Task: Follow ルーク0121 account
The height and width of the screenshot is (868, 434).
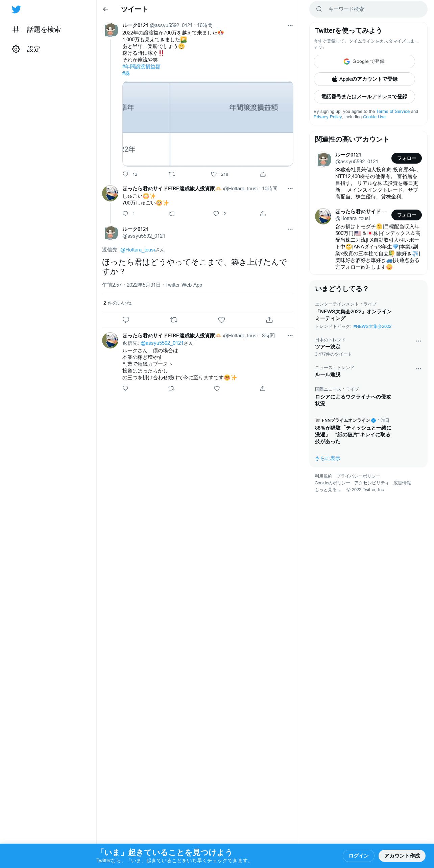Action: point(406,158)
